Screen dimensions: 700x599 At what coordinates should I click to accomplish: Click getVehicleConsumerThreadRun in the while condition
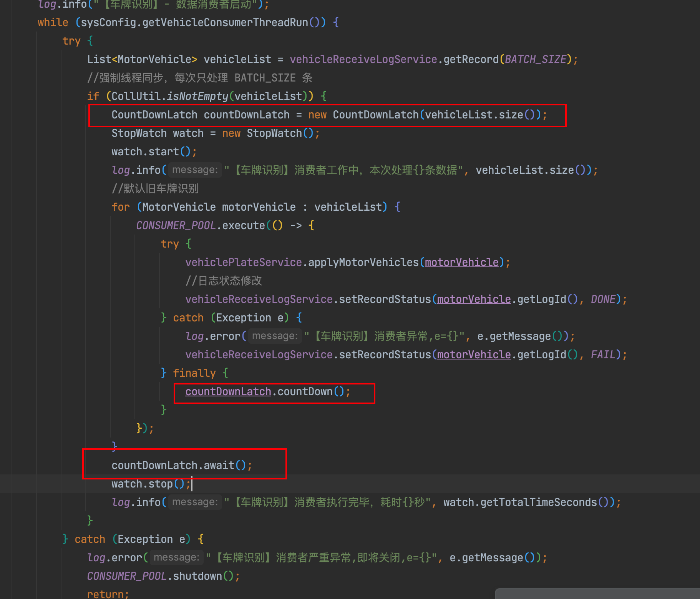(x=225, y=22)
